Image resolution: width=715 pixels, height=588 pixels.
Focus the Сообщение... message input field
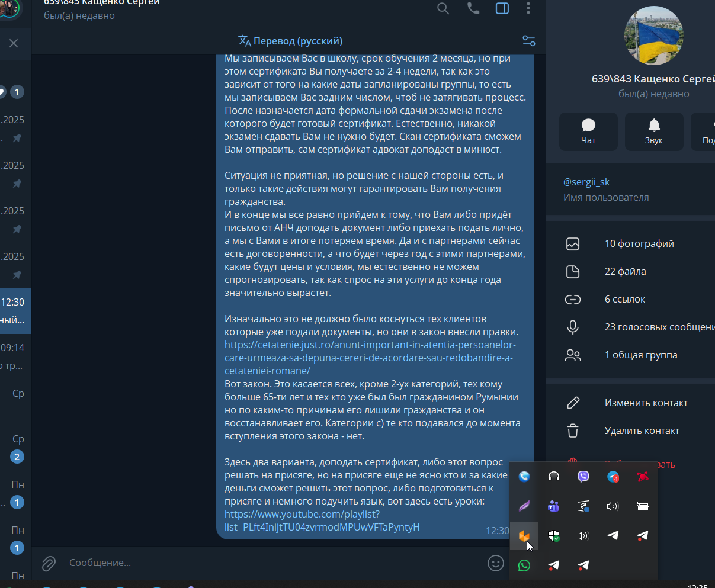272,563
